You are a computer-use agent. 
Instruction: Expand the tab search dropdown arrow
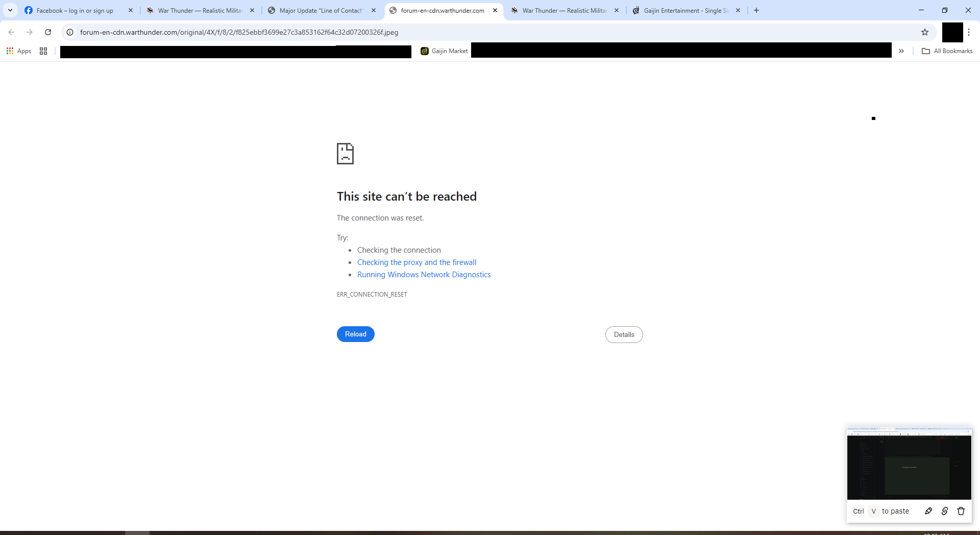tap(10, 10)
